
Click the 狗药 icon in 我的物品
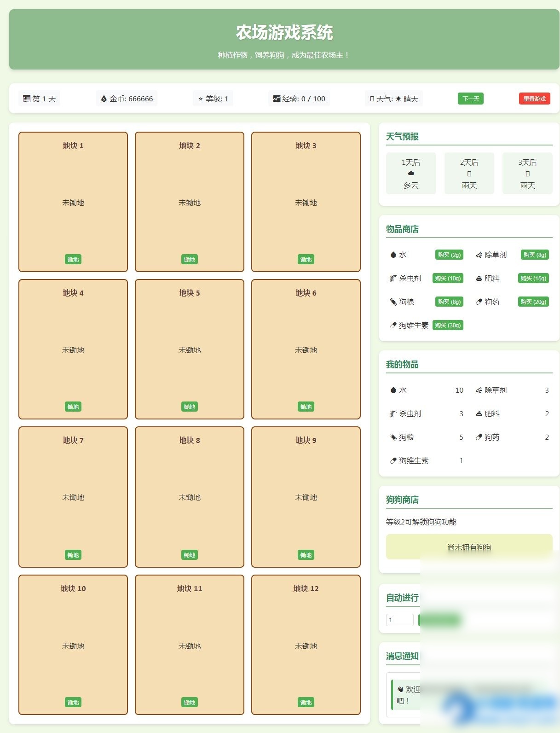479,437
